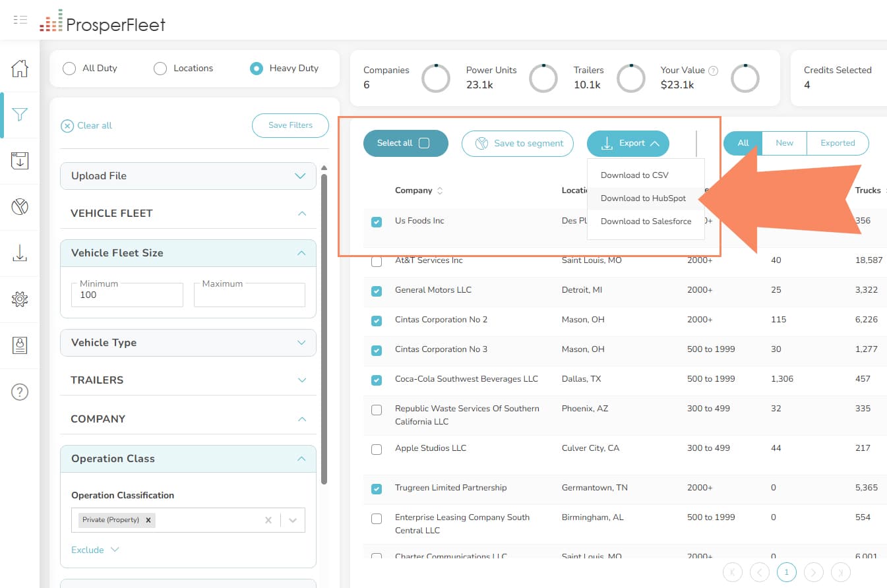Viewport: 887px width, 588px height.
Task: Collapse the COMPANY section
Action: [188, 419]
